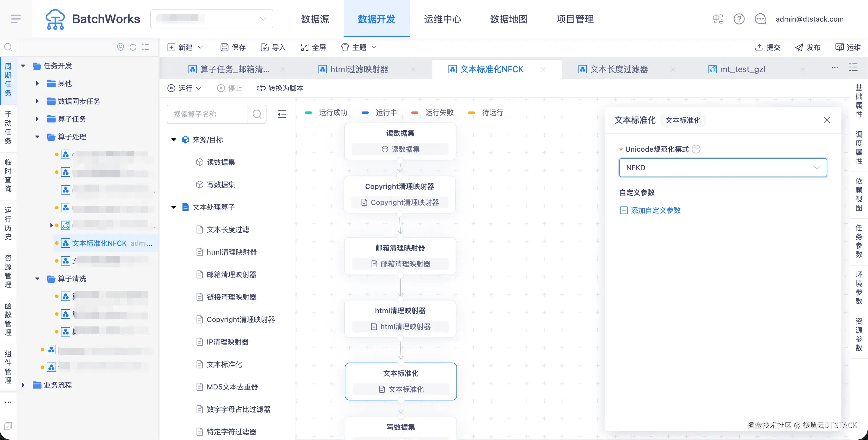This screenshot has width=868, height=440.
Task: Select the MD5文本去重器 operator
Action: [x=232, y=387]
